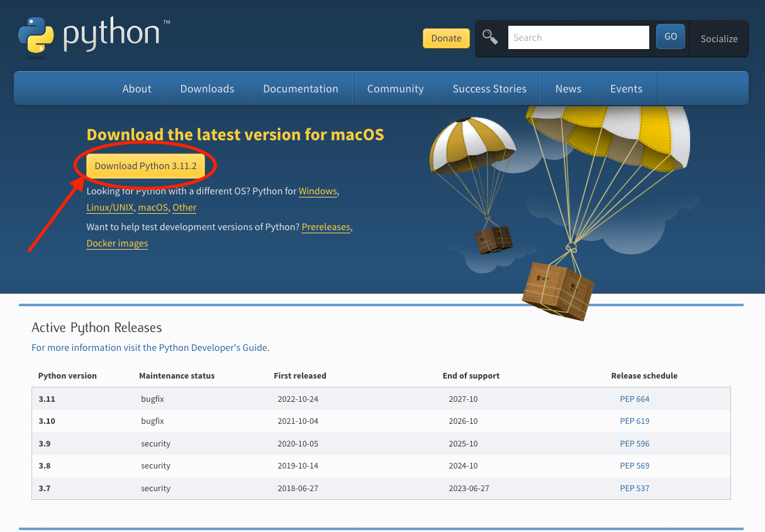Open the Linux/UNIX downloads link
The height and width of the screenshot is (532, 765).
pos(109,208)
